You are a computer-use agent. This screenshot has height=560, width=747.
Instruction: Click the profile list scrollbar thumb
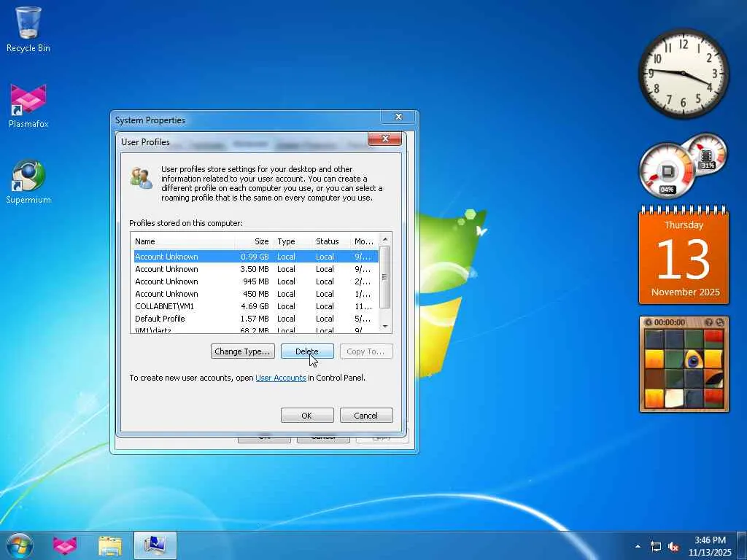coord(385,277)
